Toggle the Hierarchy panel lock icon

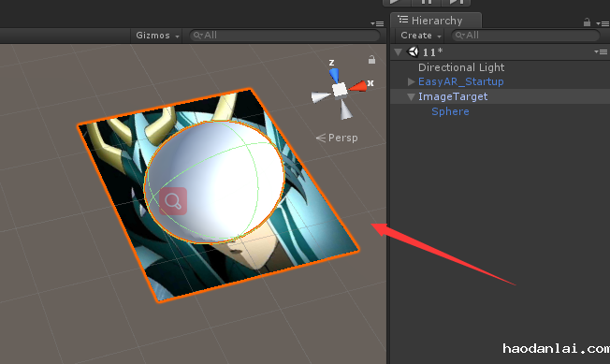pos(587,22)
